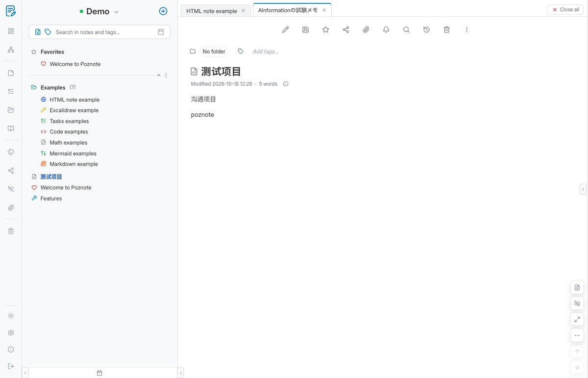Viewport: 588px width, 378px height.
Task: Open the attachments paperclip icon in left rail
Action: tap(11, 207)
